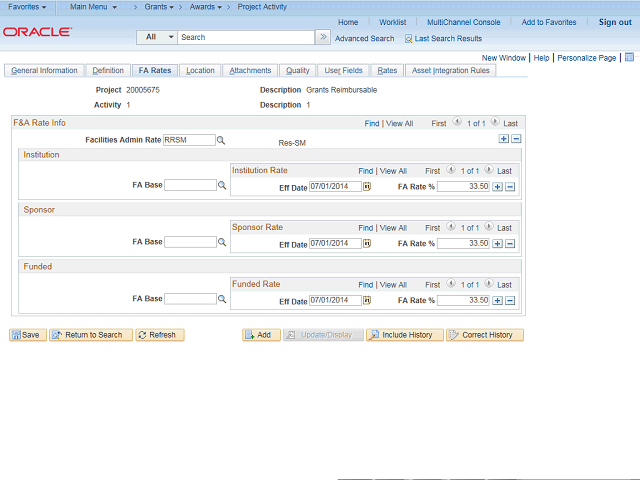The height and width of the screenshot is (480, 640).
Task: Delete the F&A Rate Info row
Action: 516,139
